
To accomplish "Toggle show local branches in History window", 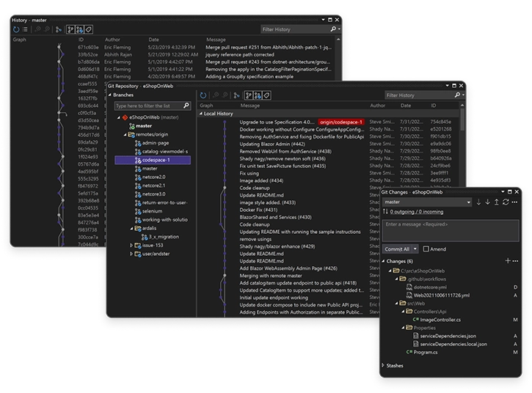I will coord(70,29).
